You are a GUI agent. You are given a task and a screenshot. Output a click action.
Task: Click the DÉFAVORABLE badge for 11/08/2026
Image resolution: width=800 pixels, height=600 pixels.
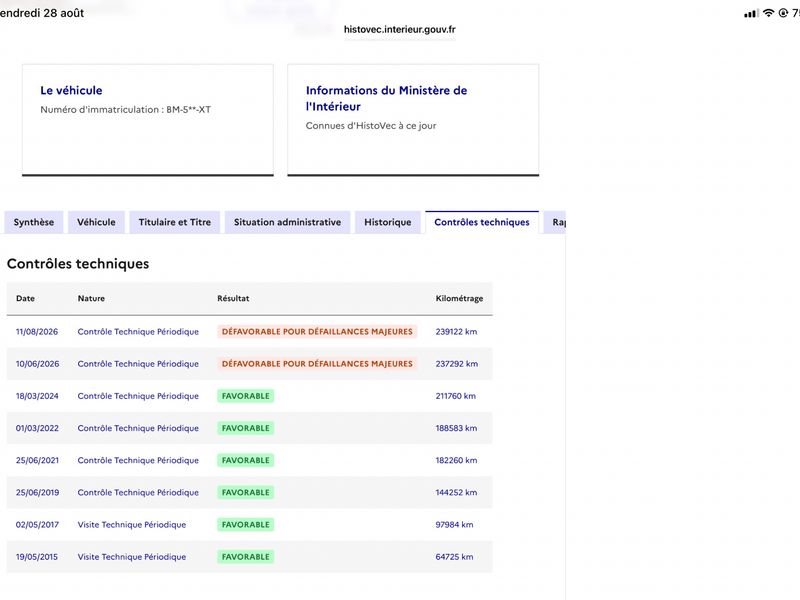317,332
